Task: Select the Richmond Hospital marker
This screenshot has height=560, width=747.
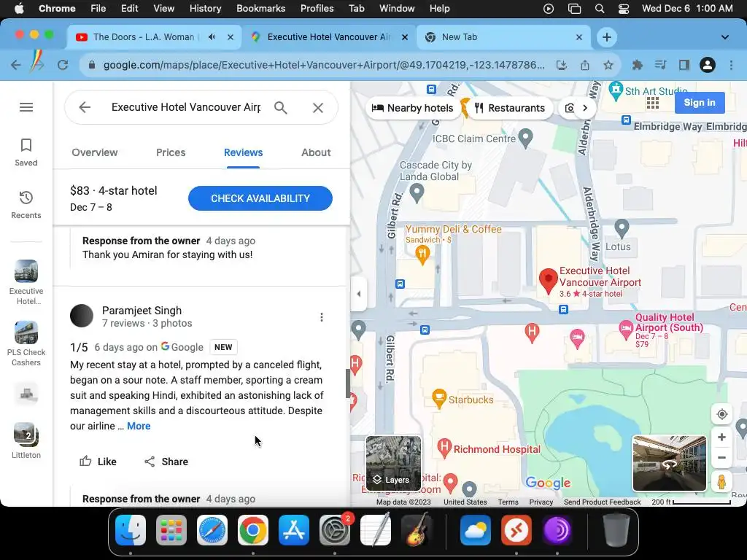Action: 444,448
